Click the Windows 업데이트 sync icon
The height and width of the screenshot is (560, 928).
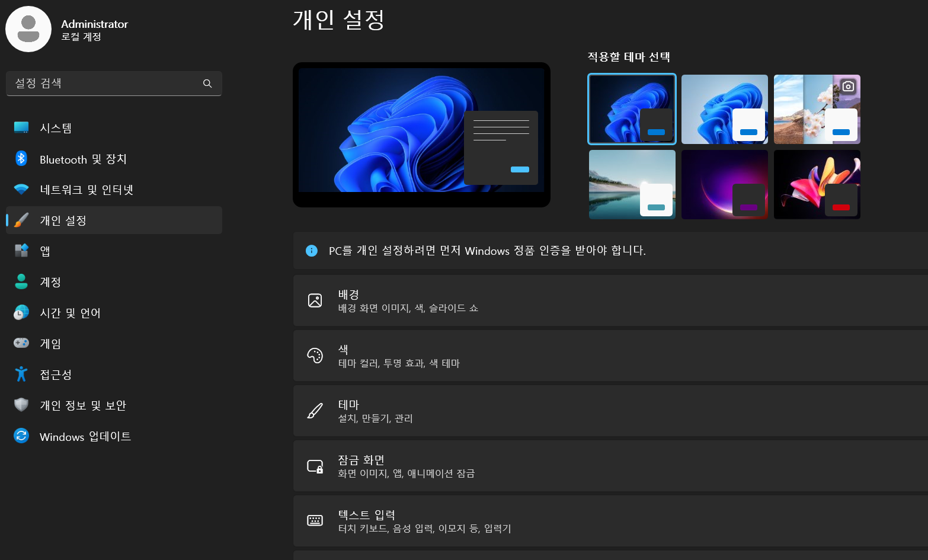(21, 436)
